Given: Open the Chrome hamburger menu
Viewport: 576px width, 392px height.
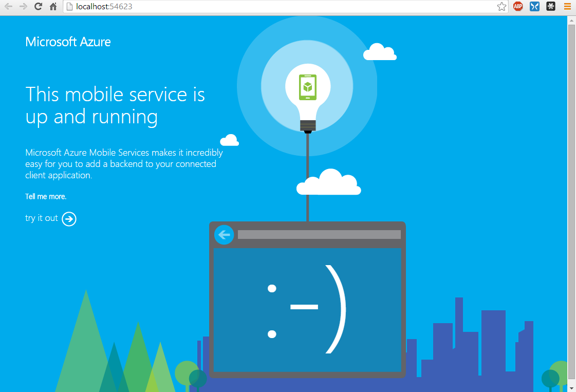Looking at the screenshot, I should pos(567,6).
